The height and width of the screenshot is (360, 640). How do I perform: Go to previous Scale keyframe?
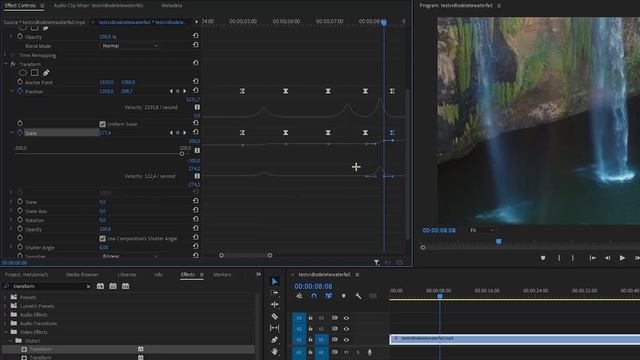point(171,133)
